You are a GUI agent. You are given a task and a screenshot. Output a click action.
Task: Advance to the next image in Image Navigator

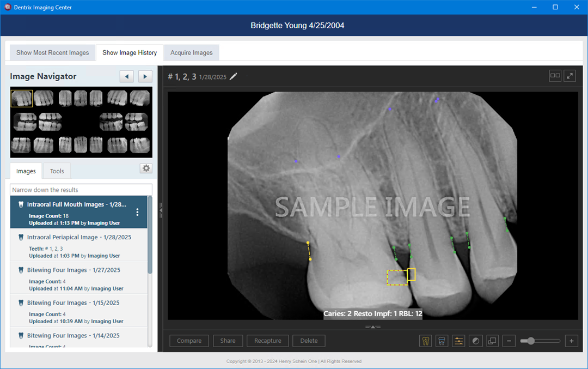(x=145, y=76)
